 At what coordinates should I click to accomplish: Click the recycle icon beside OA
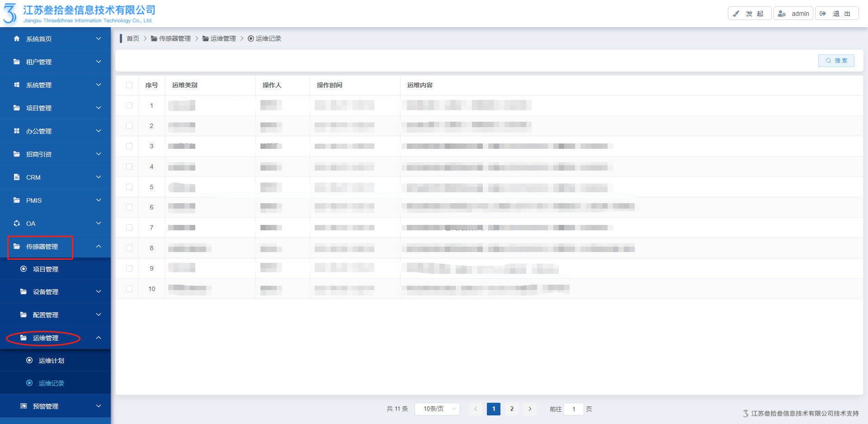pos(17,224)
